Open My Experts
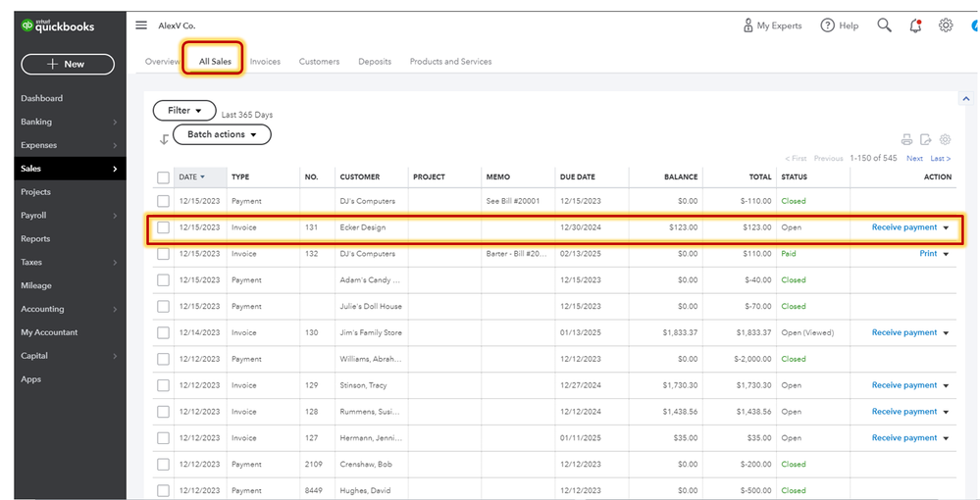 [x=772, y=25]
